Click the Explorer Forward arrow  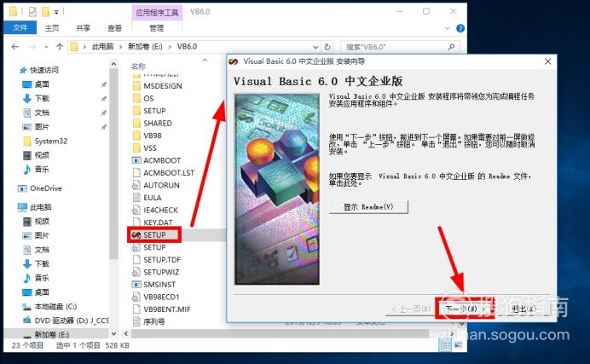32,47
